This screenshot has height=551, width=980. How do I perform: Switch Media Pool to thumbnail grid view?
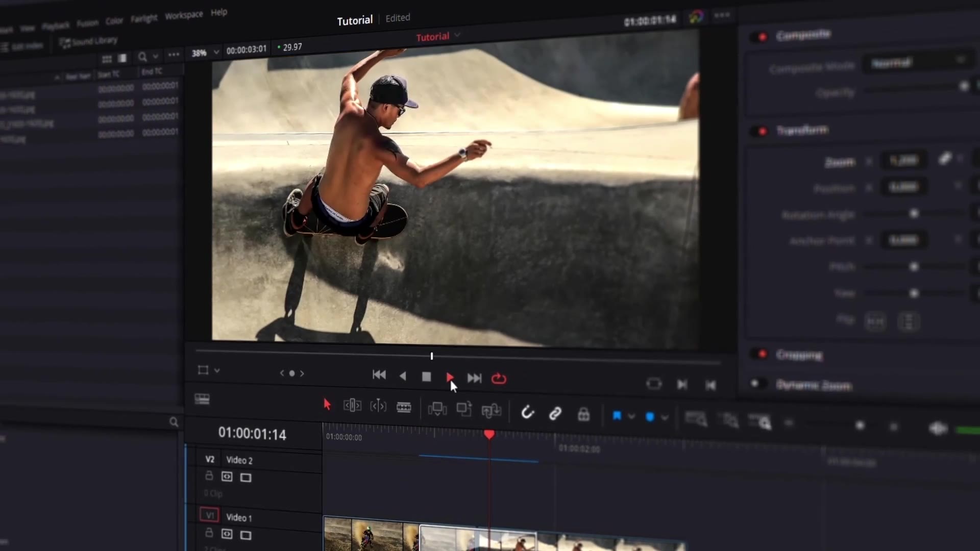pos(107,59)
